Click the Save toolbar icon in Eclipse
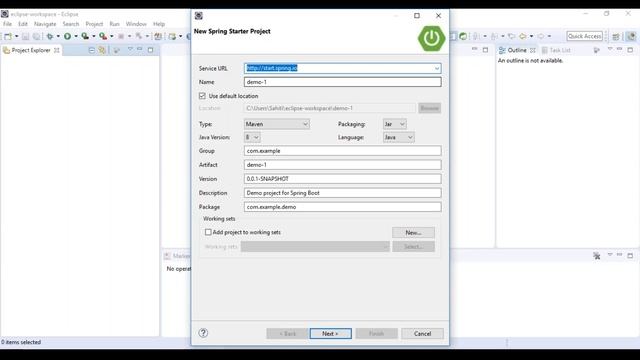The width and height of the screenshot is (640, 360). click(x=25, y=36)
